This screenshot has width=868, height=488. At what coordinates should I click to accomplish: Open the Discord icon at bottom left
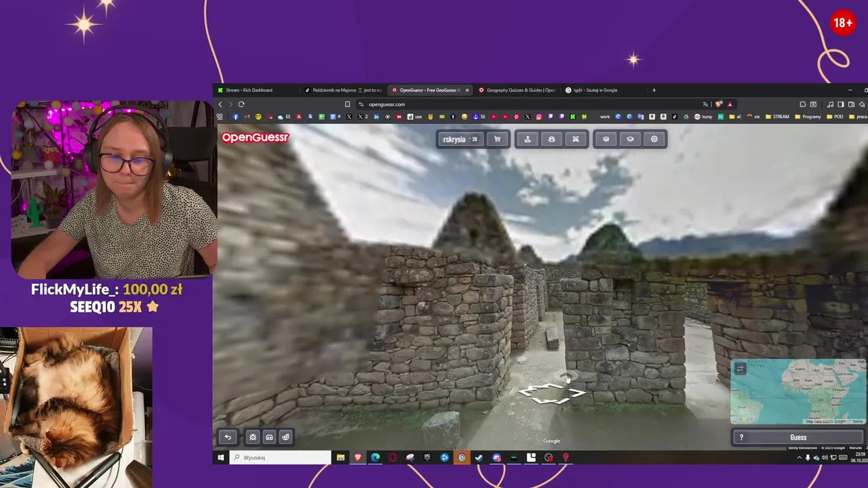[x=269, y=437]
